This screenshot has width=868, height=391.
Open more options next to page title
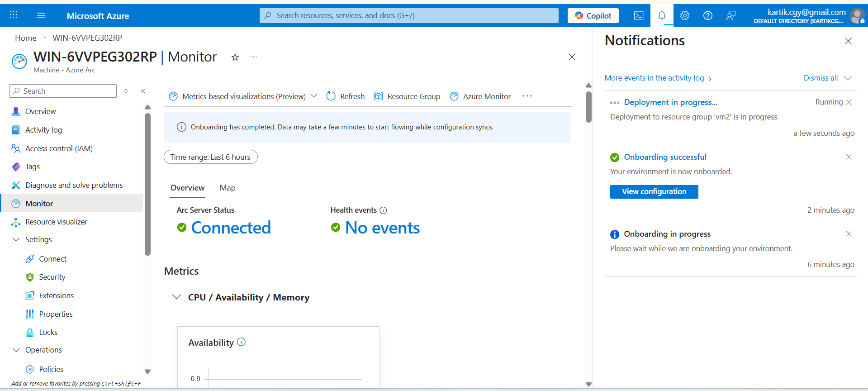pyautogui.click(x=254, y=57)
